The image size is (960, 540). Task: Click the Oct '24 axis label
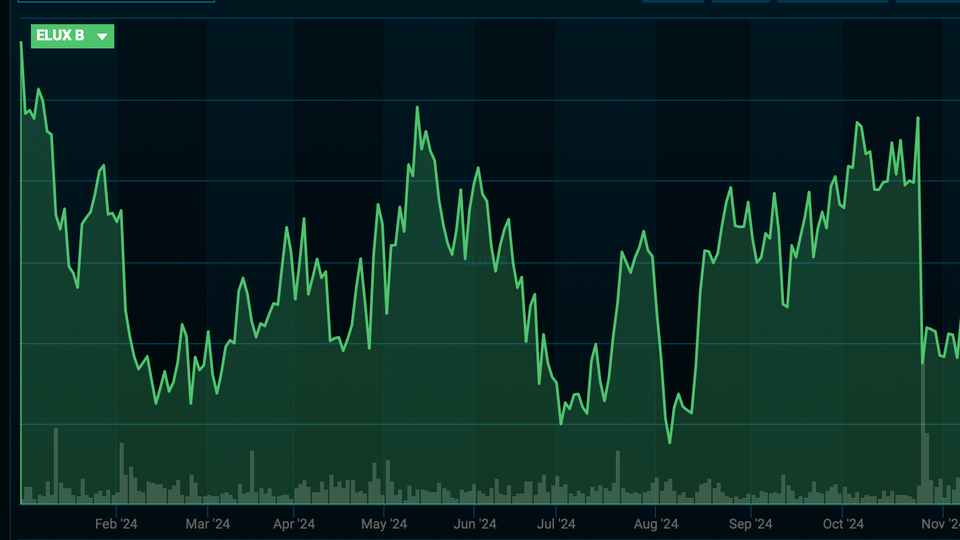[x=843, y=524]
